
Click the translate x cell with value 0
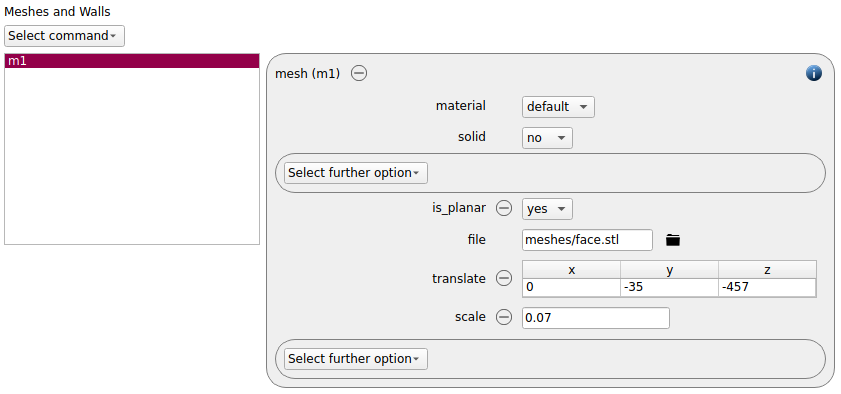pos(571,287)
